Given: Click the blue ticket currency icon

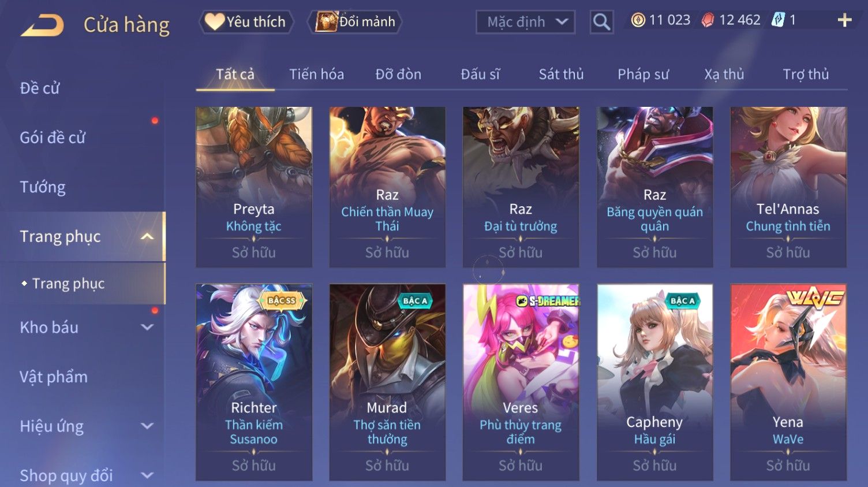Looking at the screenshot, I should 779,20.
